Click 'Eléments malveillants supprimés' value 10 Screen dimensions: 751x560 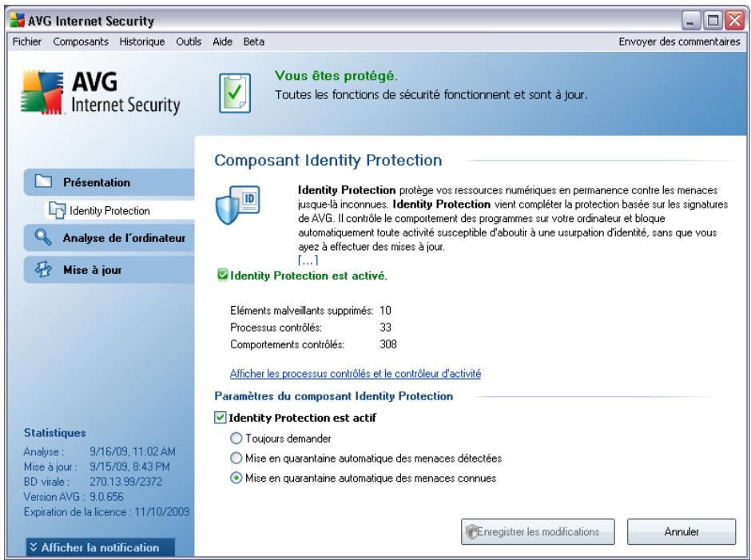[386, 311]
